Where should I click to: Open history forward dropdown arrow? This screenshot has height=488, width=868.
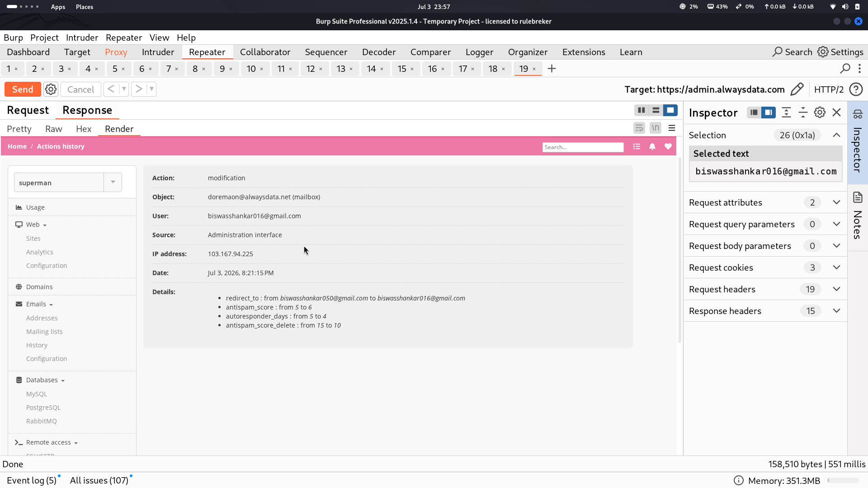tap(151, 89)
